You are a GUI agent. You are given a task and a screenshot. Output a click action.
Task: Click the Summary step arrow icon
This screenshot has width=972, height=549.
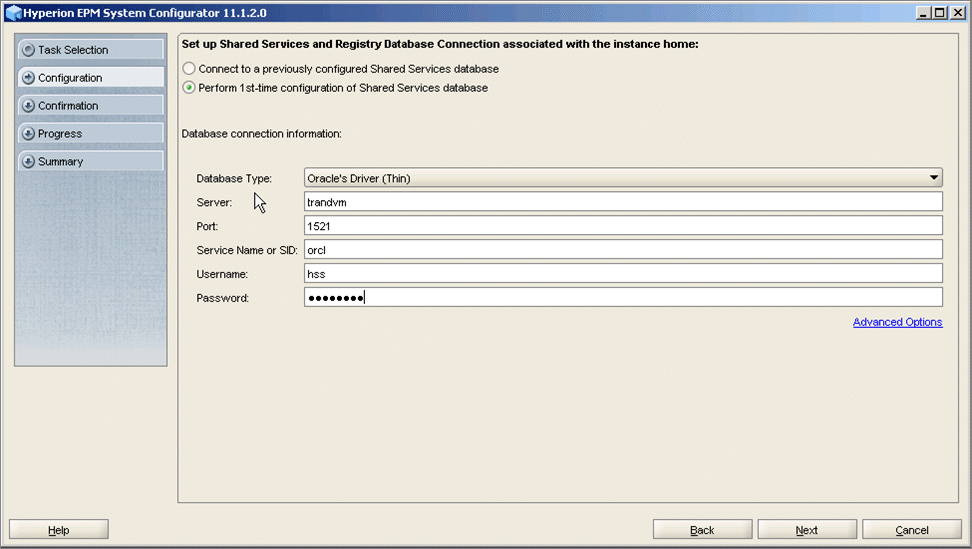click(28, 162)
